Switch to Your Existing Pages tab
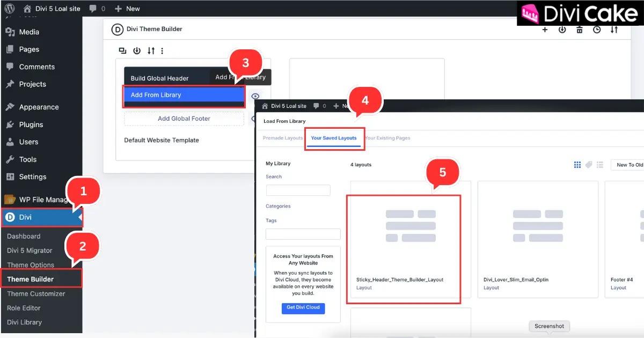The height and width of the screenshot is (338, 644). click(387, 138)
